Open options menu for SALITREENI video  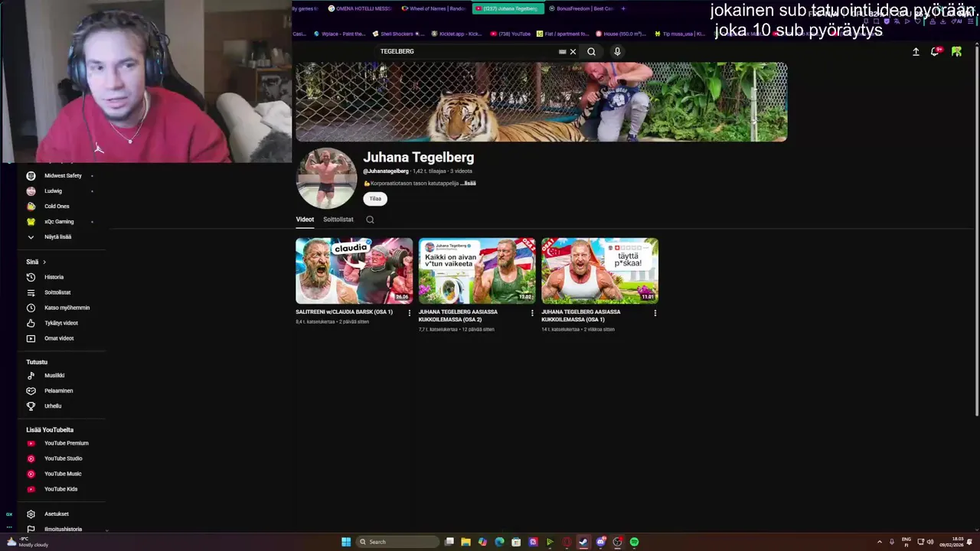coord(409,313)
